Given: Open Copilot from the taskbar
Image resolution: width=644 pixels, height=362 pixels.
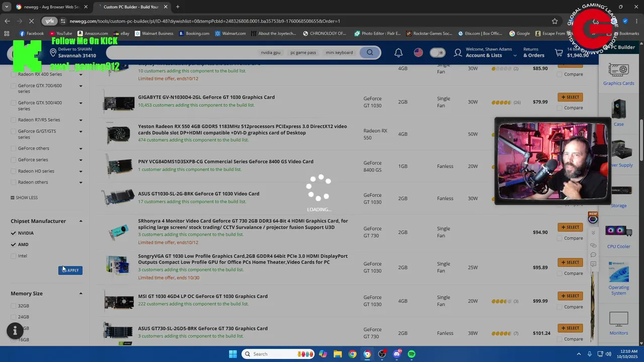Looking at the screenshot, I should point(323,354).
